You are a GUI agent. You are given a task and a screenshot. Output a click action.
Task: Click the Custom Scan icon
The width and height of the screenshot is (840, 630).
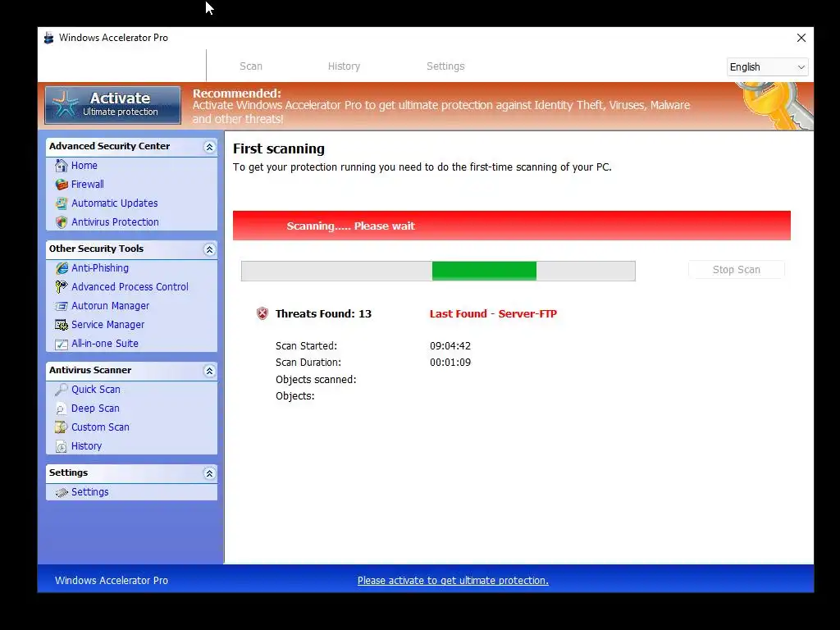click(62, 427)
